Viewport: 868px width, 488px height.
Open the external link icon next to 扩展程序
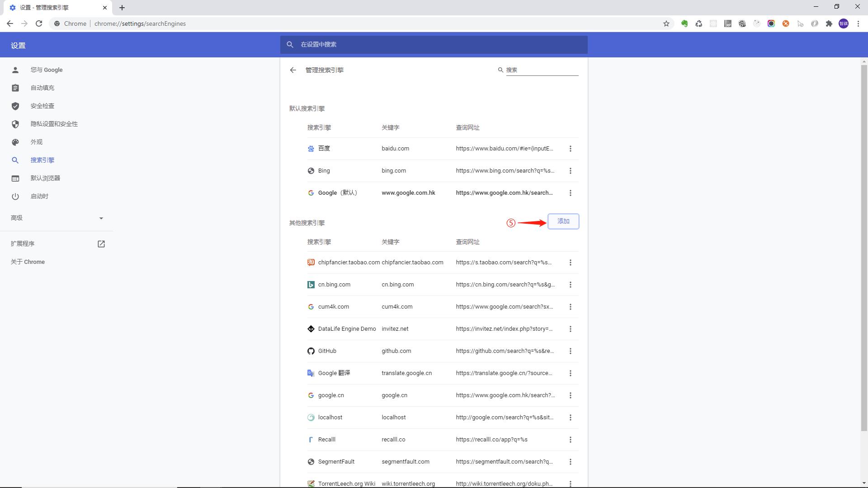tap(101, 244)
